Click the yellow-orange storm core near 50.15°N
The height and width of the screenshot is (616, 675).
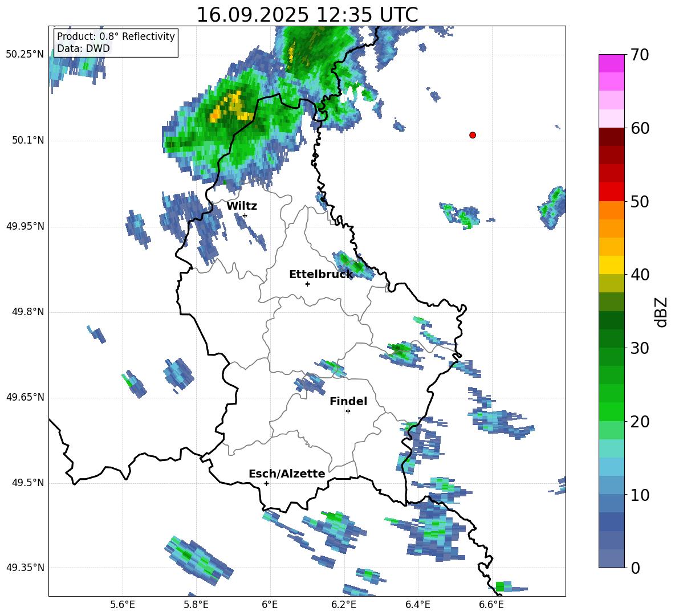[231, 108]
